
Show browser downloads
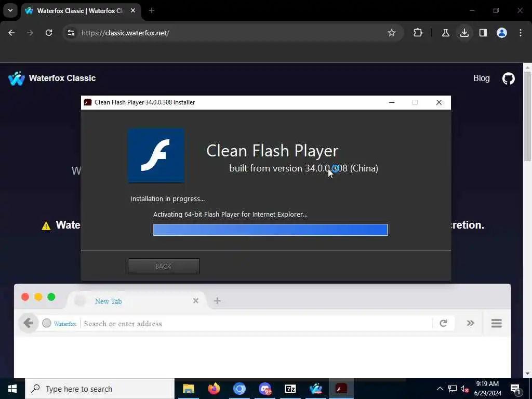click(464, 33)
